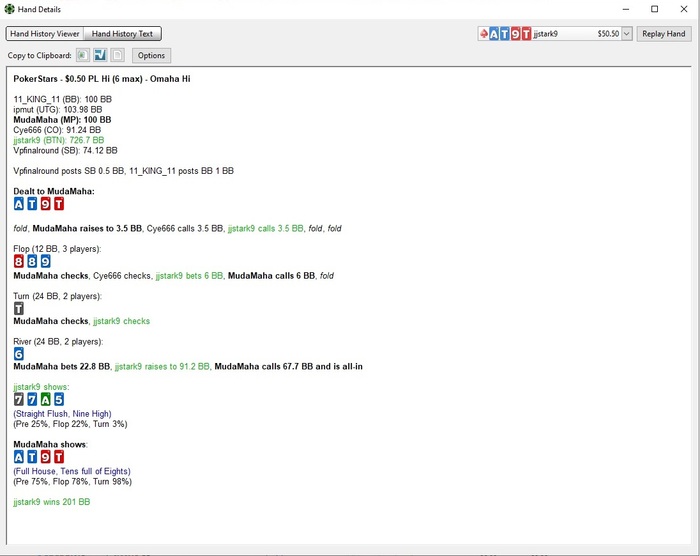
Task: Click the 'MudaMaha (MP): 100 BB' line
Action: point(62,120)
